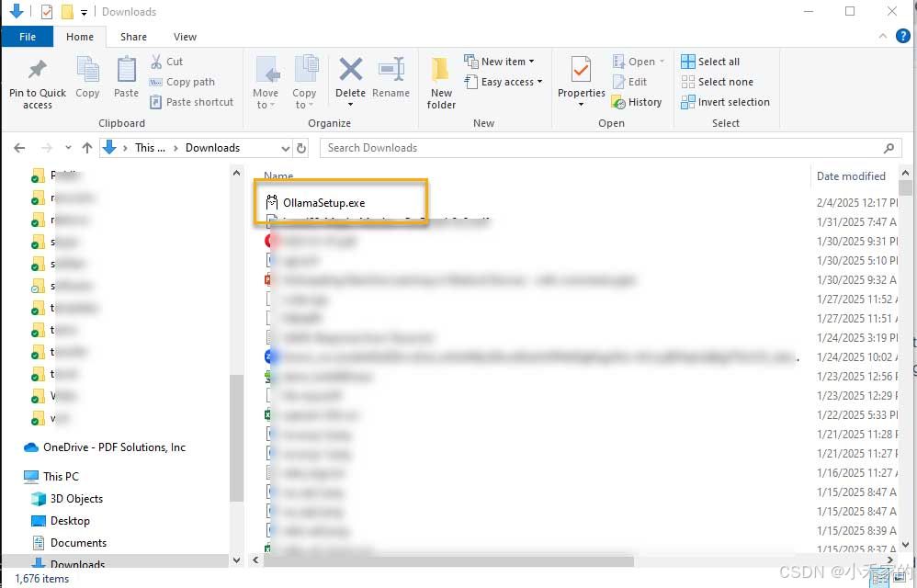Create a New folder

441,83
